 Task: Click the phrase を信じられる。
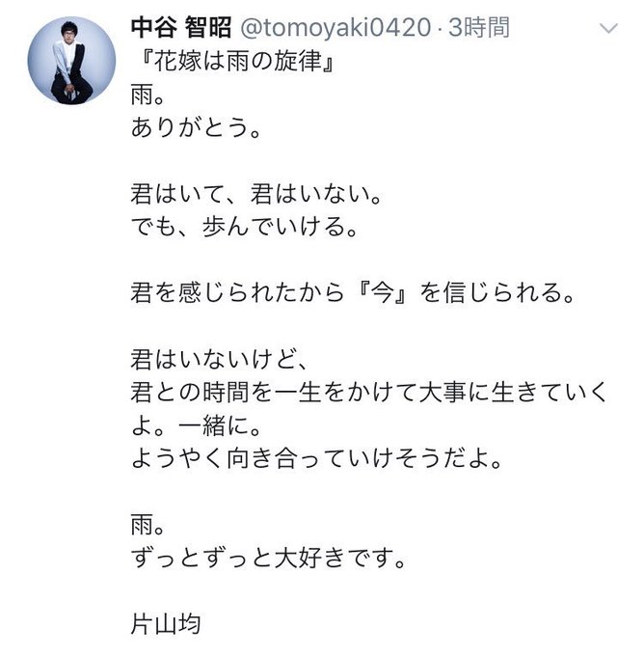tap(497, 292)
